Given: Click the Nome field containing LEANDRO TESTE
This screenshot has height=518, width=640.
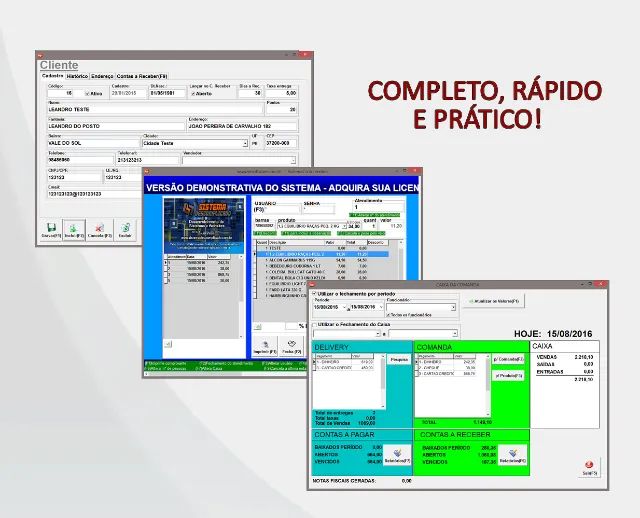Looking at the screenshot, I should (155, 109).
